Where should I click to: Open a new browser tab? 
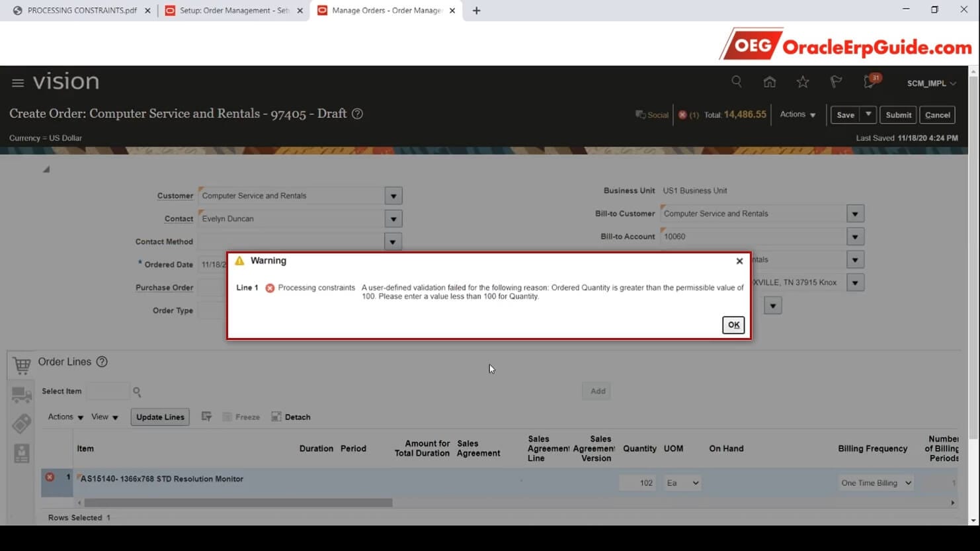476,11
